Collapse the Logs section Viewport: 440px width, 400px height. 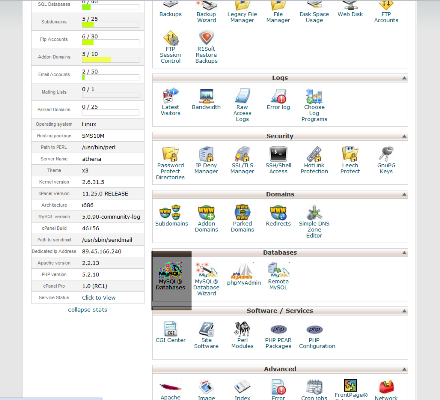404,78
